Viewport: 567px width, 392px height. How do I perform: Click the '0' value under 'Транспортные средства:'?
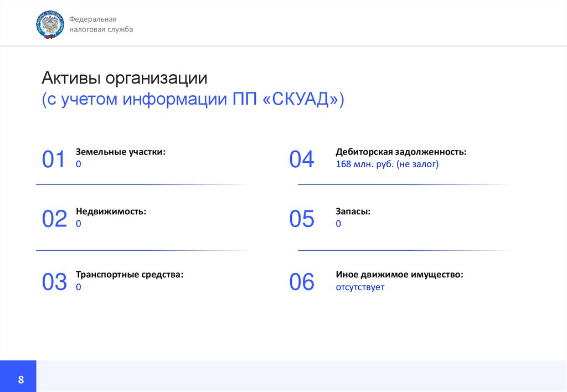79,287
